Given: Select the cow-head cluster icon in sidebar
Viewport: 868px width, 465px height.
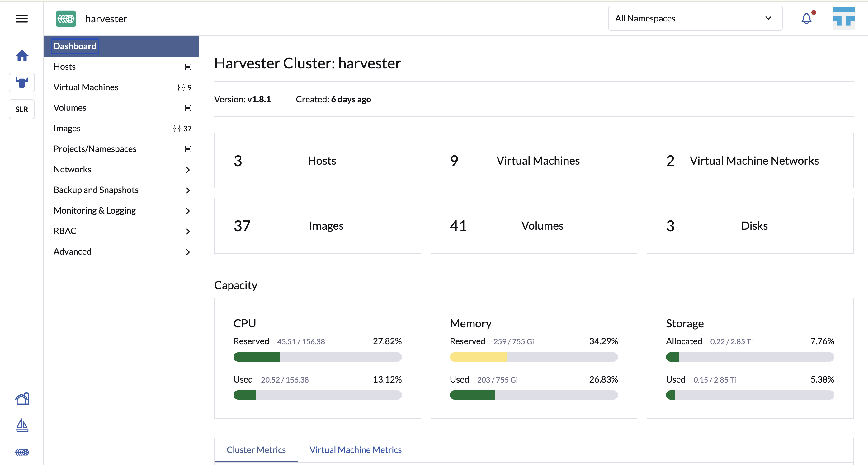Looking at the screenshot, I should click(22, 82).
